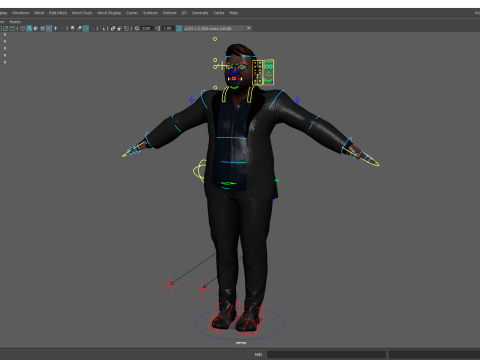Viewport: 480px width, 360px height.
Task: Open the Generate menu
Action: (200, 13)
